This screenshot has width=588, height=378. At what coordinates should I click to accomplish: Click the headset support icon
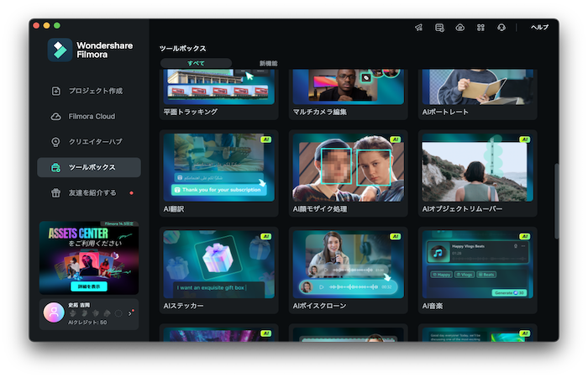pos(501,28)
